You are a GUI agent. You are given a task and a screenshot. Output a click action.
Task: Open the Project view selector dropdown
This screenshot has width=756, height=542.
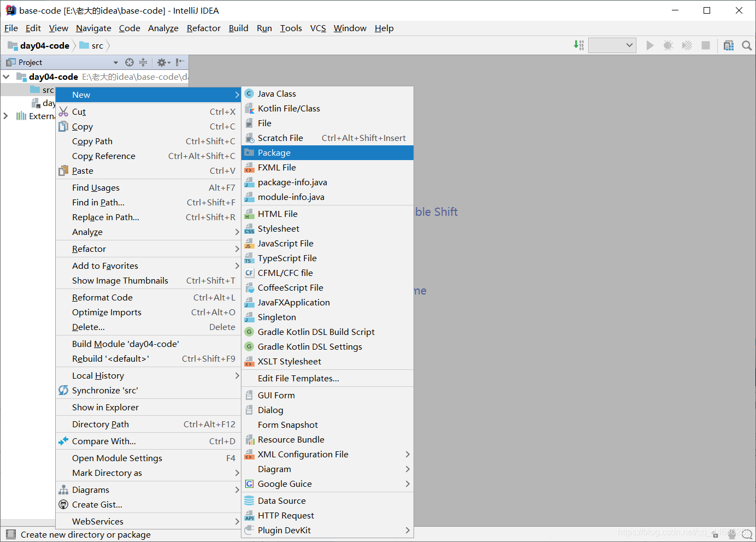pos(115,62)
